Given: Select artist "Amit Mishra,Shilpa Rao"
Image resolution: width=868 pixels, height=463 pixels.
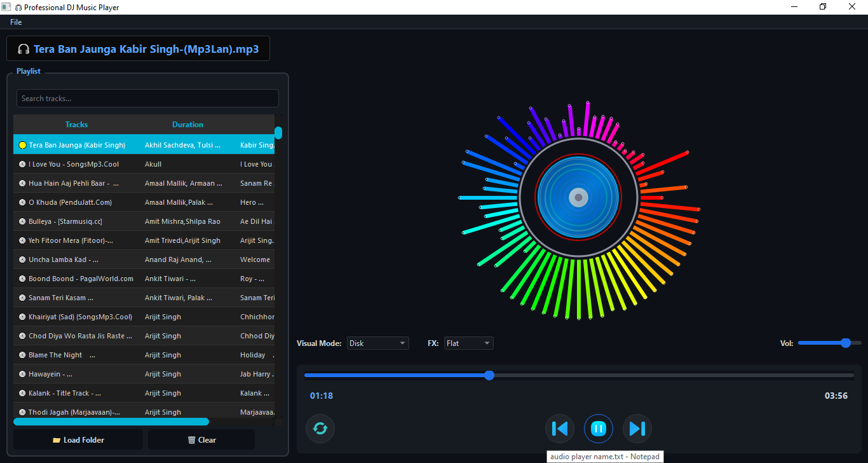Looking at the screenshot, I should [182, 221].
